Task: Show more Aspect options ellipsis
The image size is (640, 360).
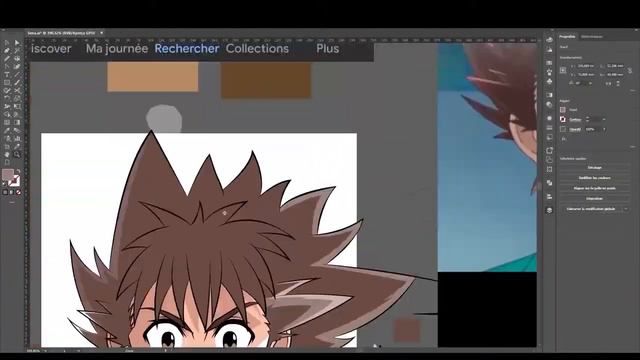Action: pos(633,147)
